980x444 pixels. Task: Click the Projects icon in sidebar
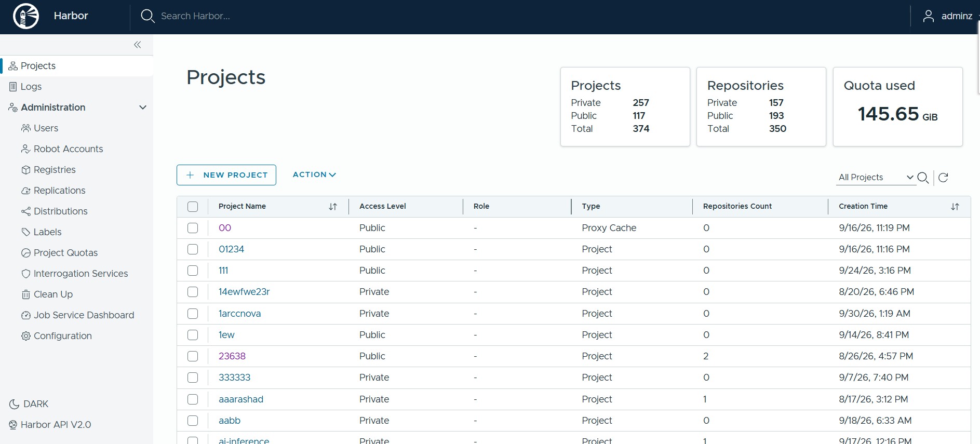point(13,66)
